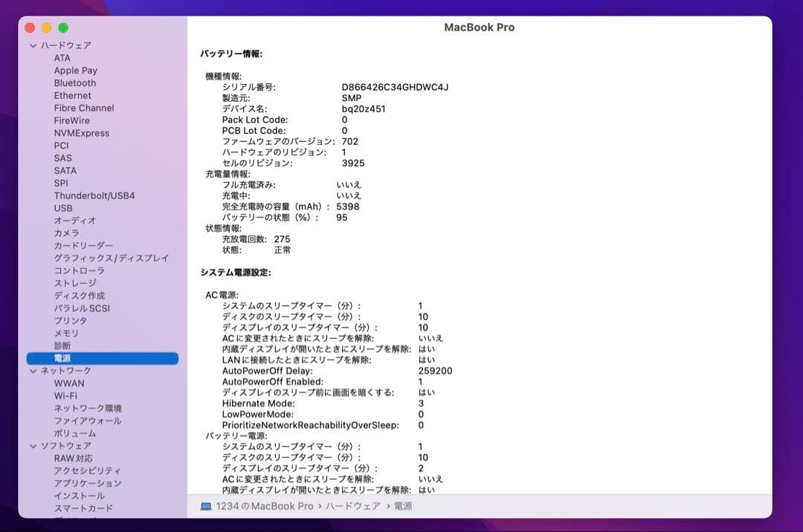Collapse the ソフトウェア section
The width and height of the screenshot is (803, 532).
coord(33,446)
